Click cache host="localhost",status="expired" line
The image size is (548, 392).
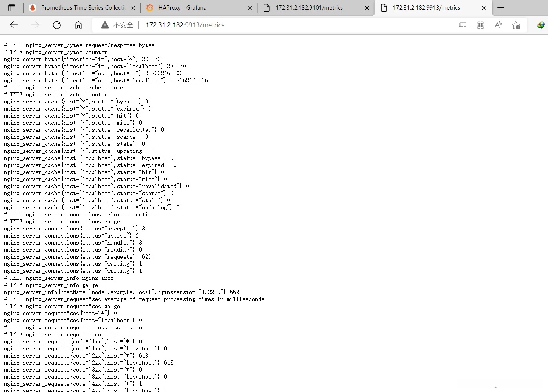point(90,165)
